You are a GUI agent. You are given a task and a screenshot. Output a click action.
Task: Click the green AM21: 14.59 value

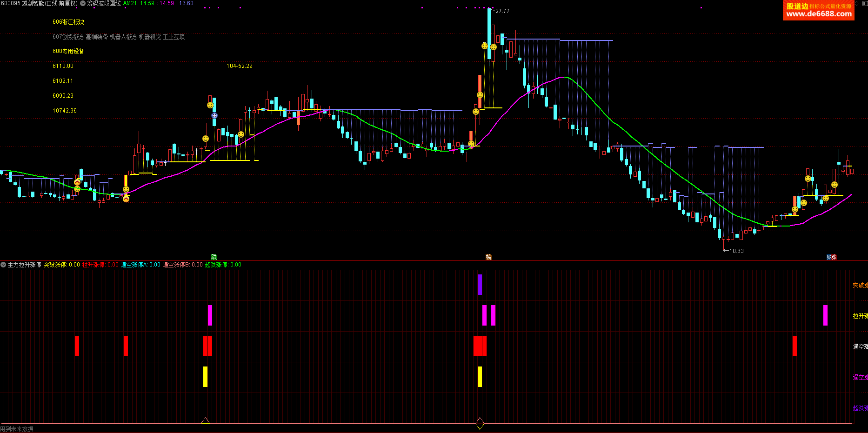[139, 3]
